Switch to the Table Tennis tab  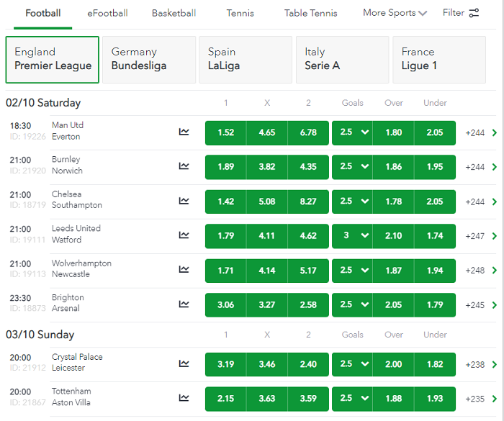[310, 13]
